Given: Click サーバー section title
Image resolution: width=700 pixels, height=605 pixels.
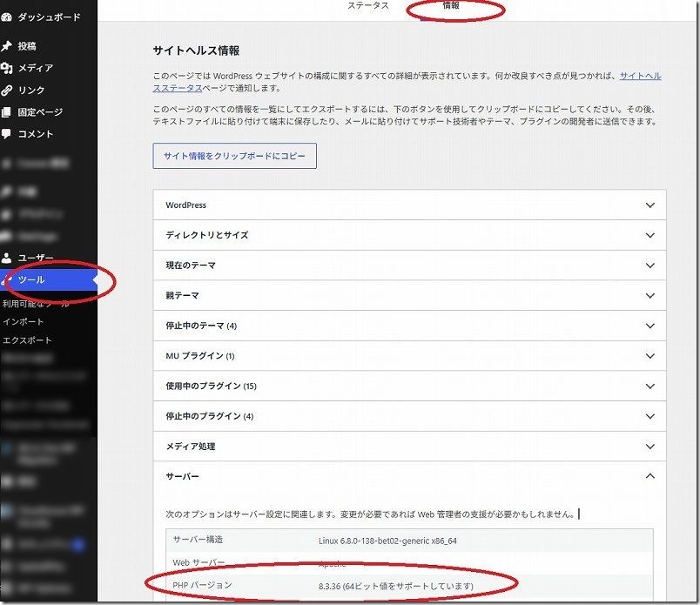Looking at the screenshot, I should (182, 476).
